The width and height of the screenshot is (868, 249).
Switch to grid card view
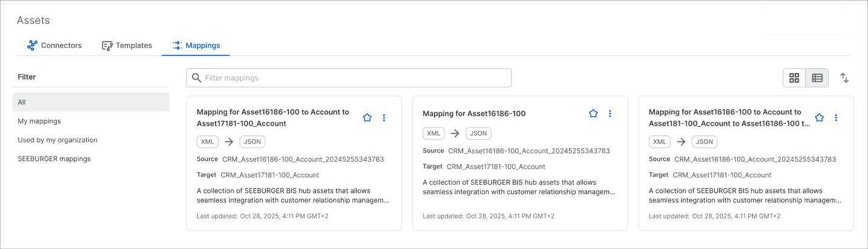pos(794,78)
